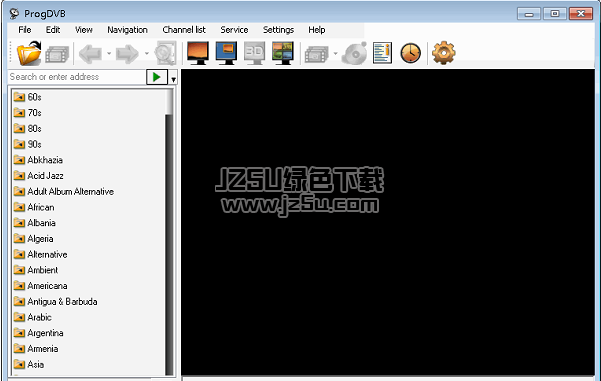The width and height of the screenshot is (601, 381).
Task: Select the fullscreen orange monitor icon
Action: click(x=198, y=53)
